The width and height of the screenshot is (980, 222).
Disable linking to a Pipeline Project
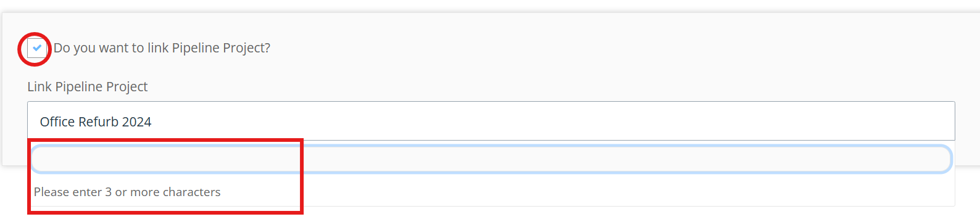[37, 47]
